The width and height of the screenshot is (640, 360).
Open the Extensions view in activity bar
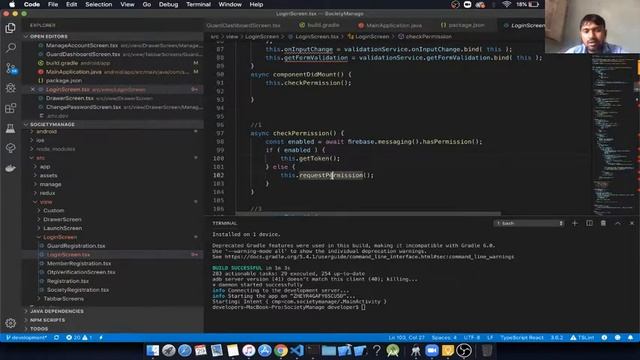11,108
